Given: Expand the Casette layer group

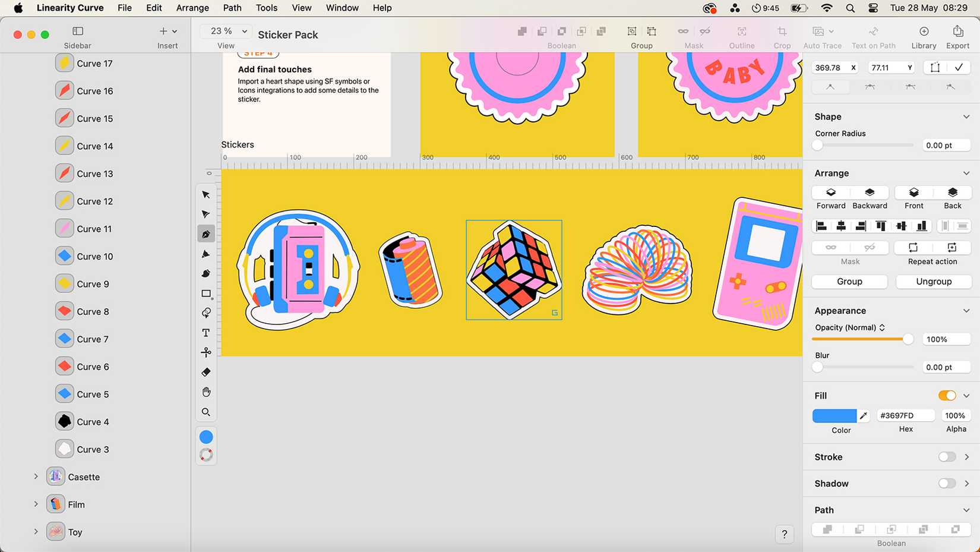Looking at the screenshot, I should (36, 477).
